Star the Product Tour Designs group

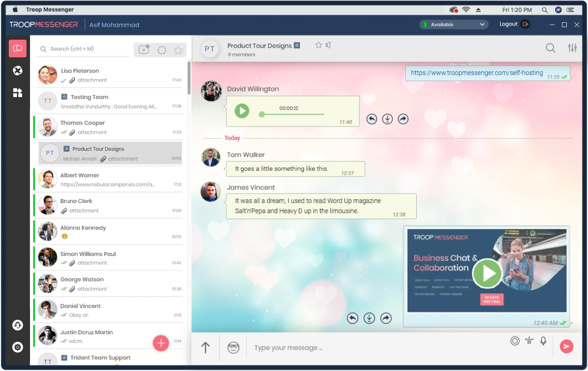pyautogui.click(x=318, y=45)
